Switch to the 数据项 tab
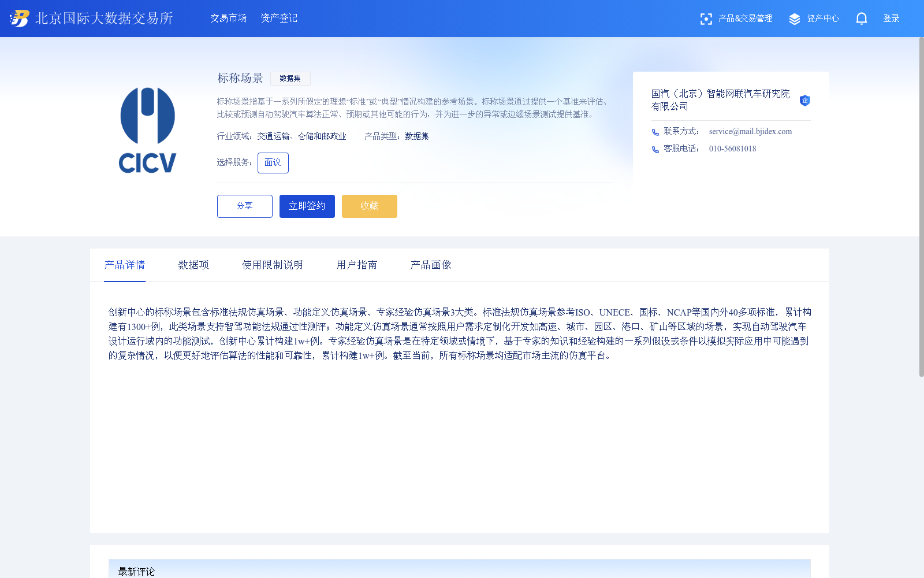The image size is (924, 578). click(193, 265)
